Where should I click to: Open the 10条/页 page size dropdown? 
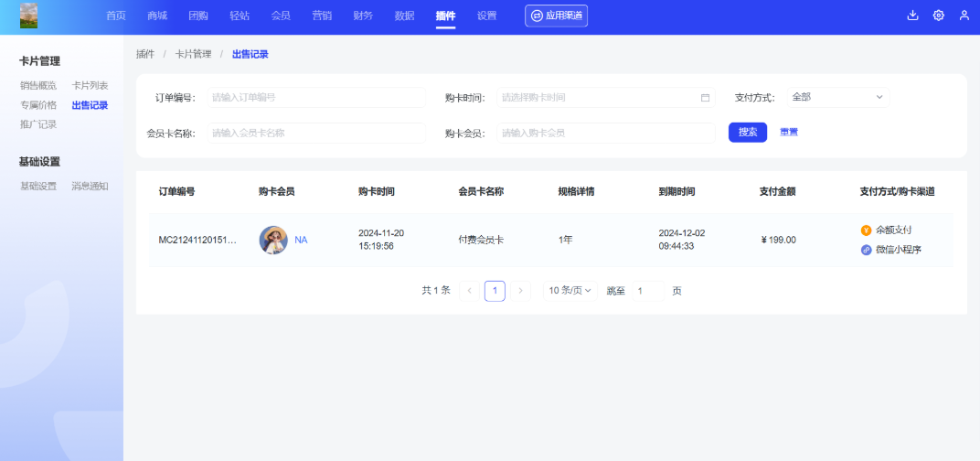pos(570,291)
